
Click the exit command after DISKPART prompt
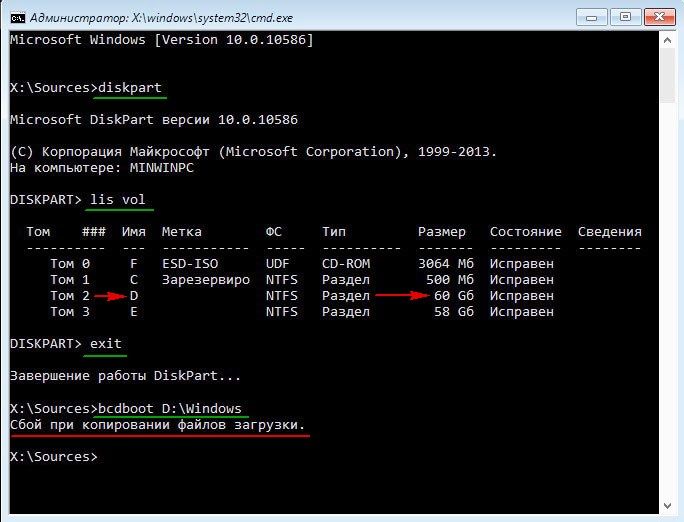coord(105,344)
